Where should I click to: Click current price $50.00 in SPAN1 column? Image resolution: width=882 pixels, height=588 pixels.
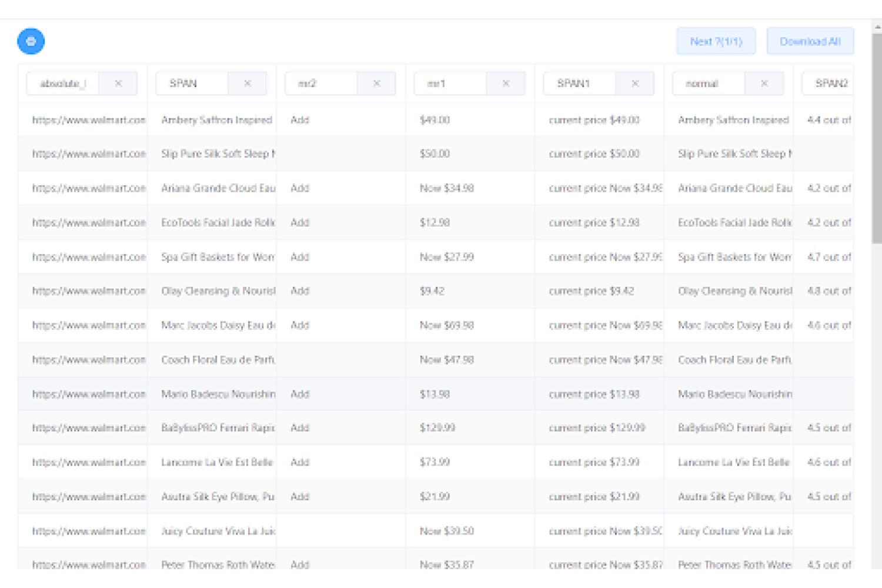click(594, 154)
